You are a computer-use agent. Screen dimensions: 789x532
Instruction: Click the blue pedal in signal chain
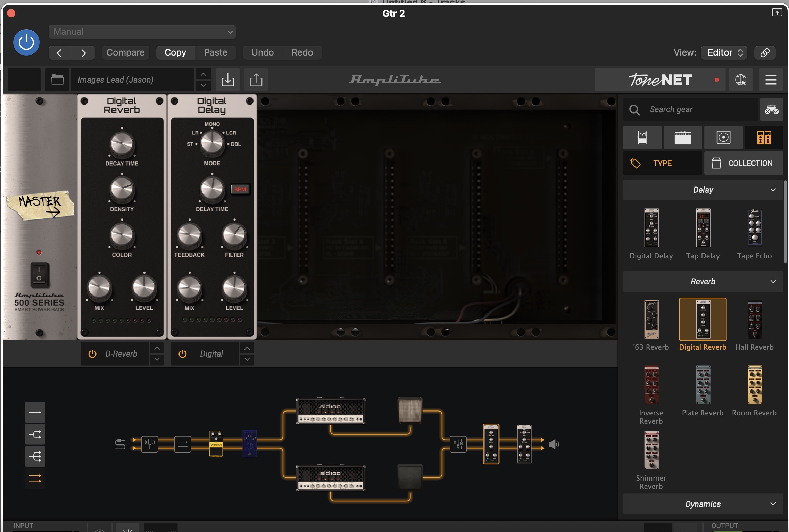[x=249, y=443]
